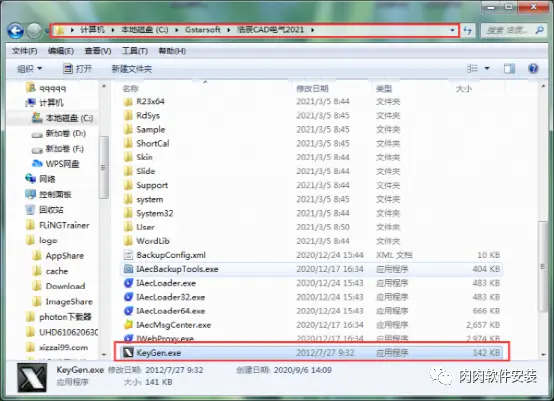Click the Sample folder icon
The width and height of the screenshot is (554, 401).
128,130
